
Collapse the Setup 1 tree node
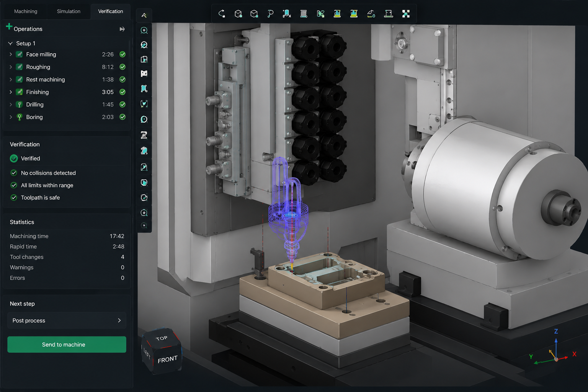click(x=10, y=44)
